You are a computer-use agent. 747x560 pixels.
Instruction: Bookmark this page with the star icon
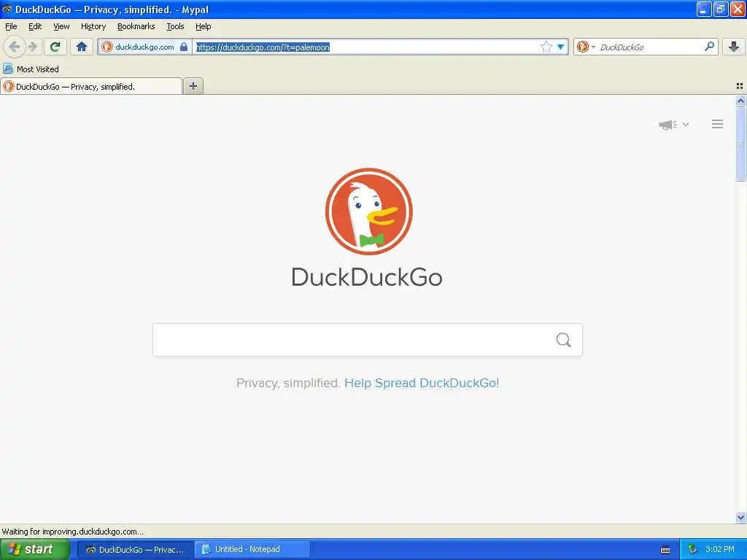point(546,47)
